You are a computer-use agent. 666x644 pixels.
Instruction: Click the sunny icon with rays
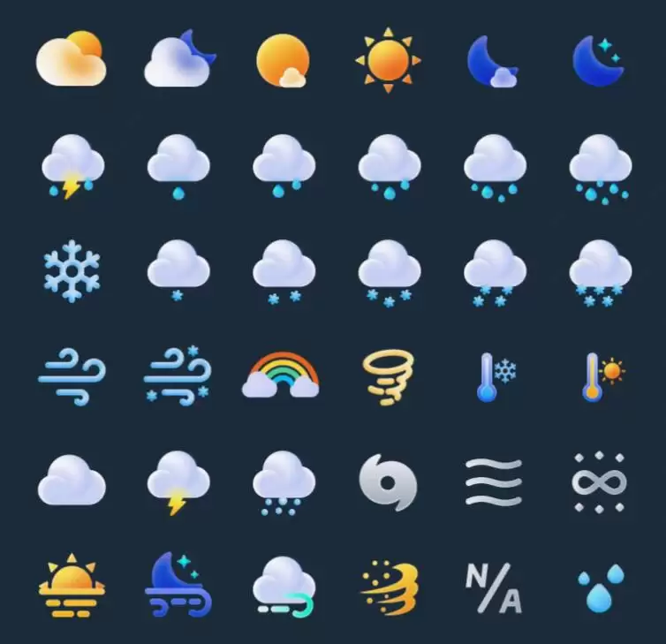(389, 60)
